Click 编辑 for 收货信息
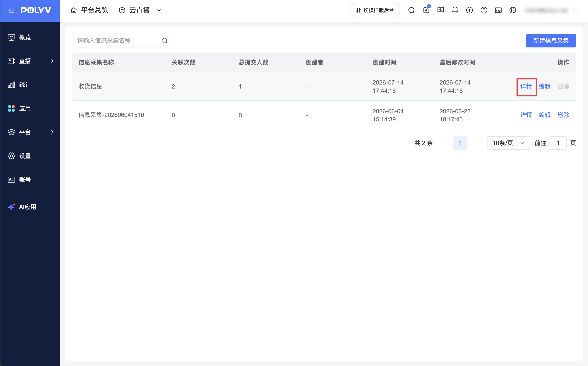The width and height of the screenshot is (588, 366). 545,86
